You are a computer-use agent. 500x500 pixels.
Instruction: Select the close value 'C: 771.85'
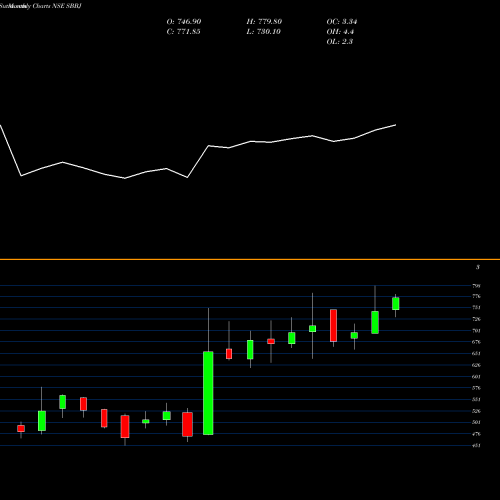point(183,32)
